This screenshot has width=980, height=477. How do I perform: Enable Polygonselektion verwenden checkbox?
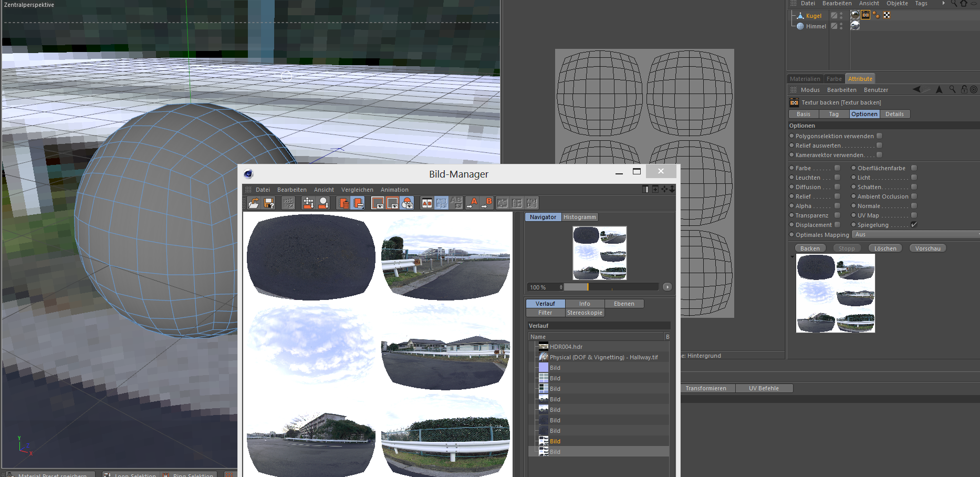point(879,136)
